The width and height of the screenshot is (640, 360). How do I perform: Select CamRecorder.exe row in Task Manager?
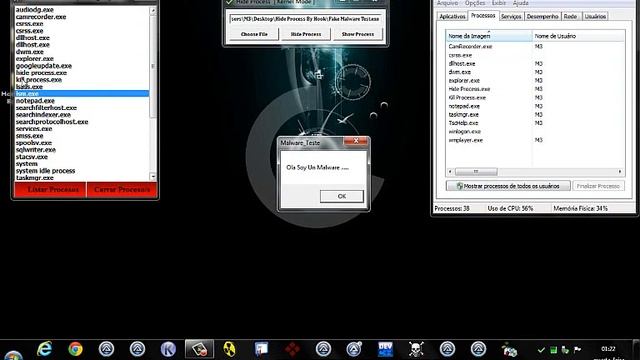point(535,47)
